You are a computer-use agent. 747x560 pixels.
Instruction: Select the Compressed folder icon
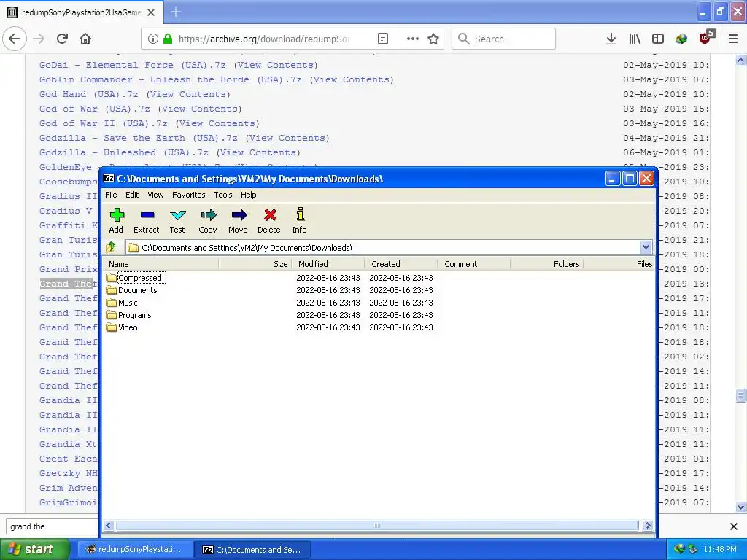click(112, 278)
